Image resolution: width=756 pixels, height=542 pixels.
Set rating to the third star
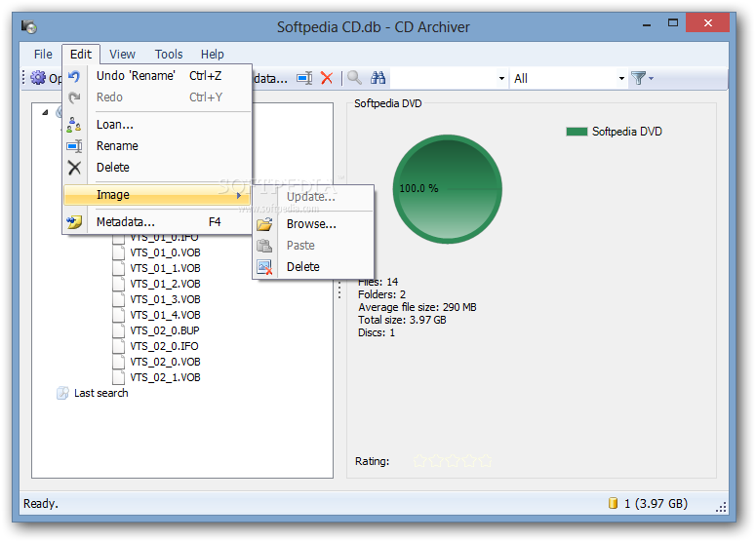tap(453, 461)
